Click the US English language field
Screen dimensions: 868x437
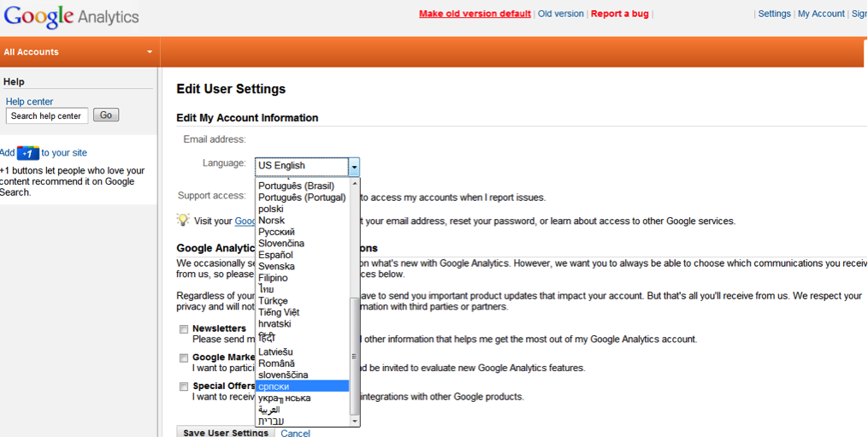[302, 166]
